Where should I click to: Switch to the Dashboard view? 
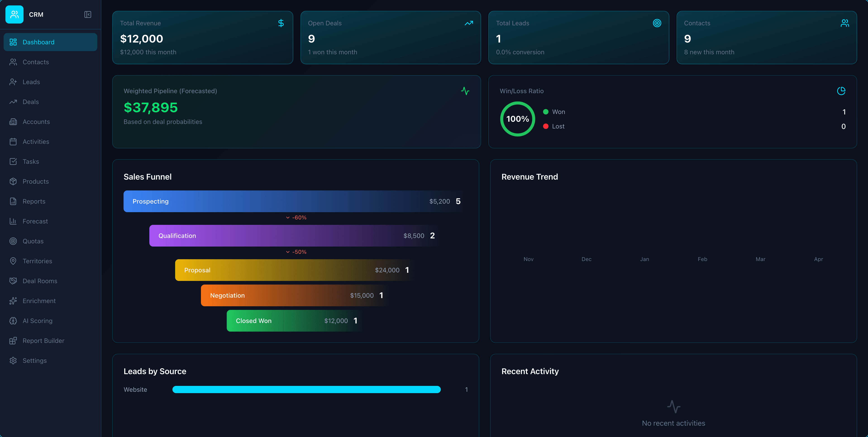[x=38, y=42]
